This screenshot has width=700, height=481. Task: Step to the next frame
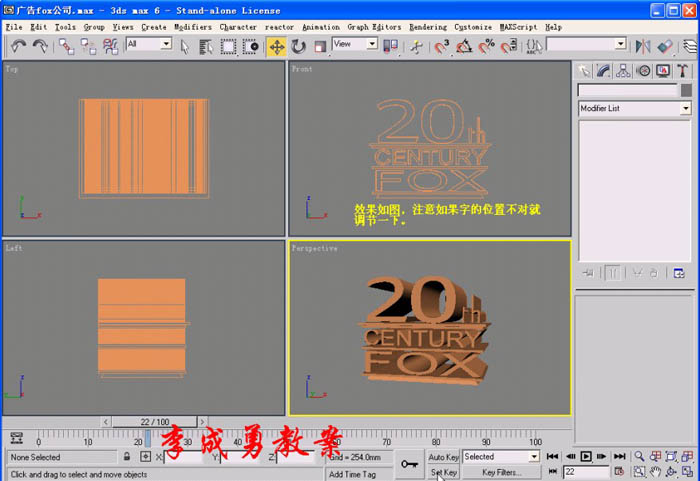pos(602,456)
